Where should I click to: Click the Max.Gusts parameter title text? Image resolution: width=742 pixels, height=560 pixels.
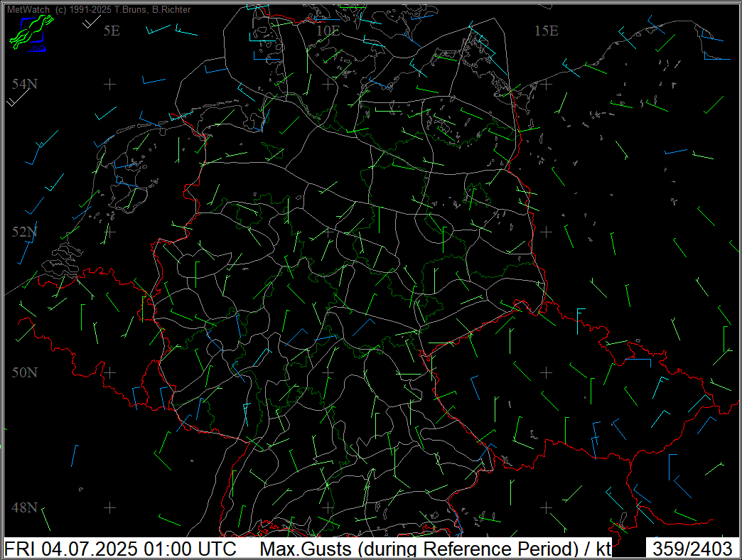[436, 549]
